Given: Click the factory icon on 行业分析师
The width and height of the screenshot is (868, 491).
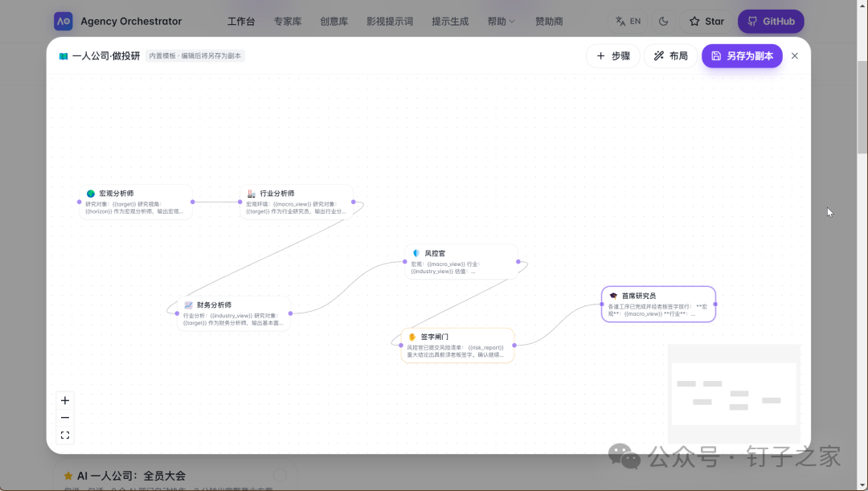Looking at the screenshot, I should coord(252,194).
